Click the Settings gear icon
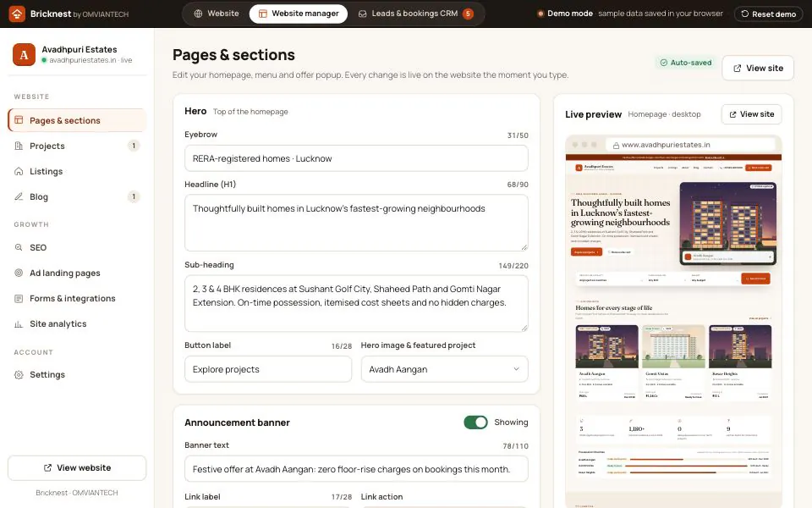This screenshot has height=508, width=812. (x=19, y=374)
